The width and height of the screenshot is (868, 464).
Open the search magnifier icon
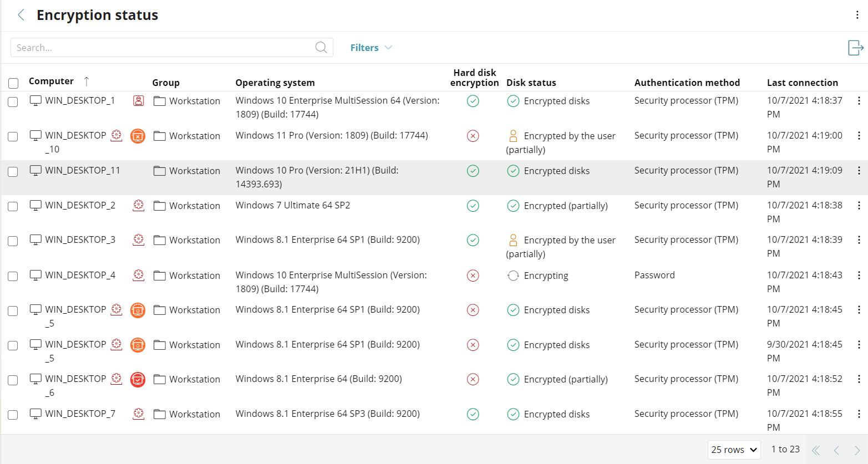coord(321,47)
